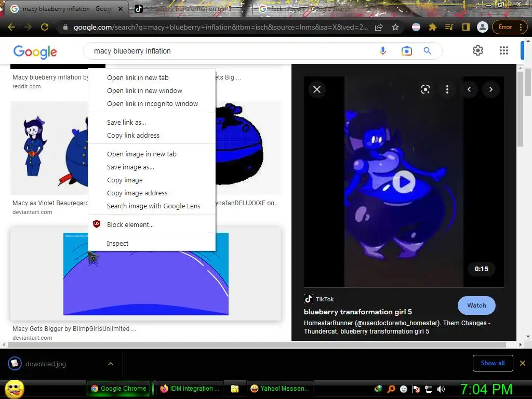The width and height of the screenshot is (532, 399).
Task: Click the TikTok source icon
Action: [x=309, y=299]
